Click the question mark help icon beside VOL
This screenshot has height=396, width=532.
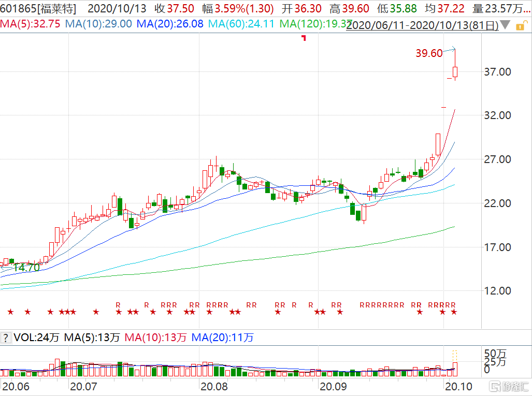tap(6, 338)
